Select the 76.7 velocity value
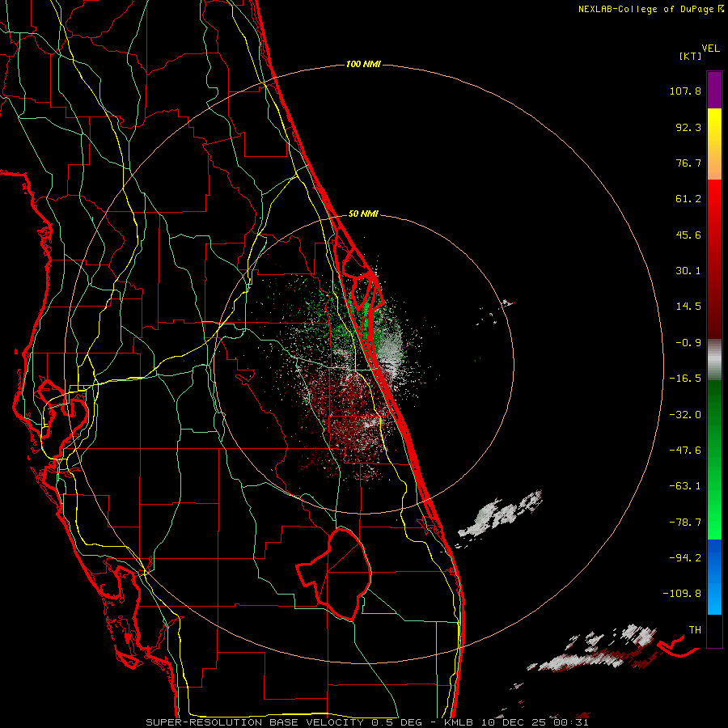This screenshot has height=728, width=728. click(688, 163)
